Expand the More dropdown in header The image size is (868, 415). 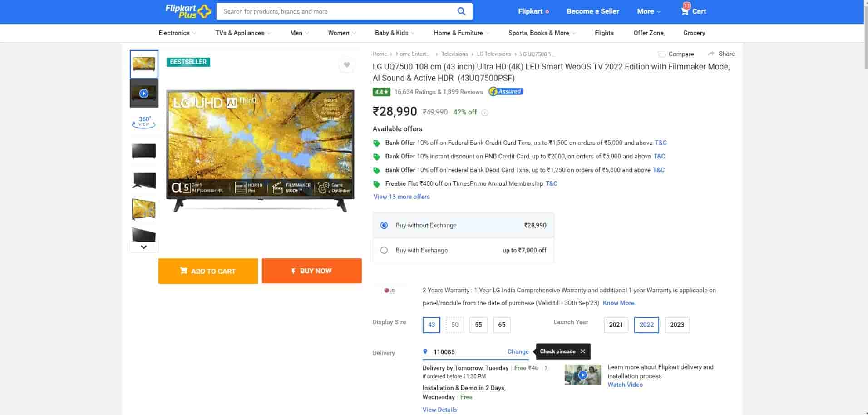(648, 11)
